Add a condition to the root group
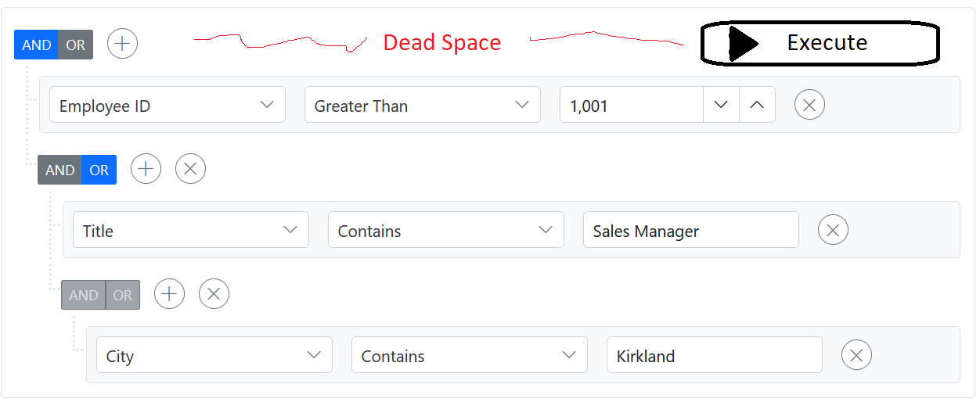980x402 pixels. (x=122, y=43)
